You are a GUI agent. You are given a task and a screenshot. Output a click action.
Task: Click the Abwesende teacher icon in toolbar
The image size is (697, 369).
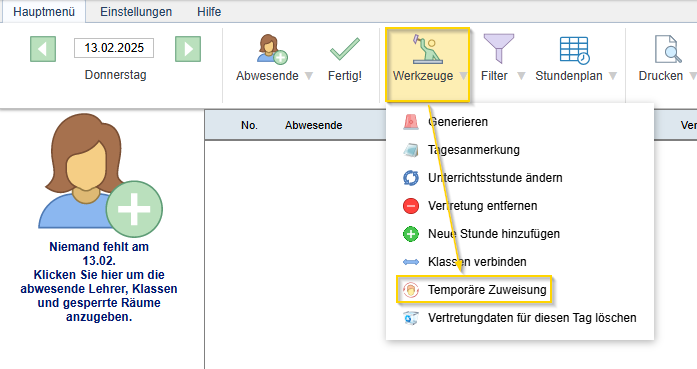pos(272,48)
